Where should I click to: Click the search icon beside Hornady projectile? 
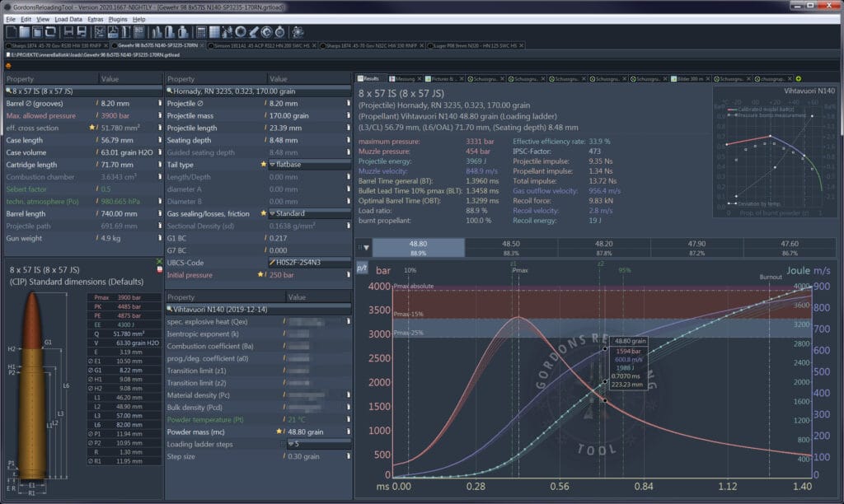pos(170,91)
